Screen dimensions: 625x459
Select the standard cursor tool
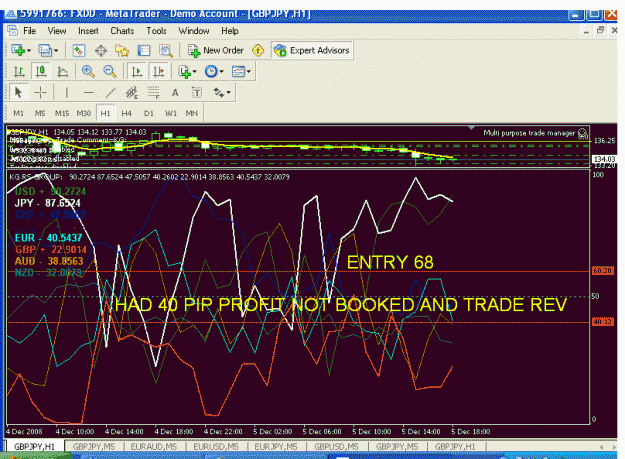(x=18, y=92)
